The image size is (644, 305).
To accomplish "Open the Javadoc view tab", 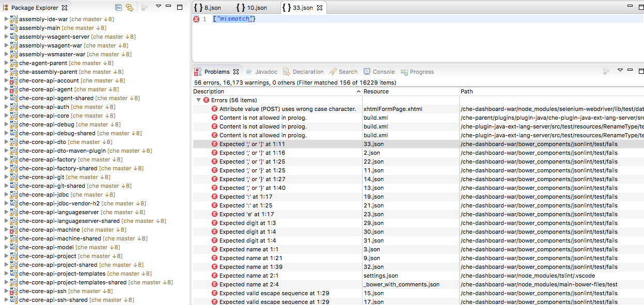I will pos(261,72).
